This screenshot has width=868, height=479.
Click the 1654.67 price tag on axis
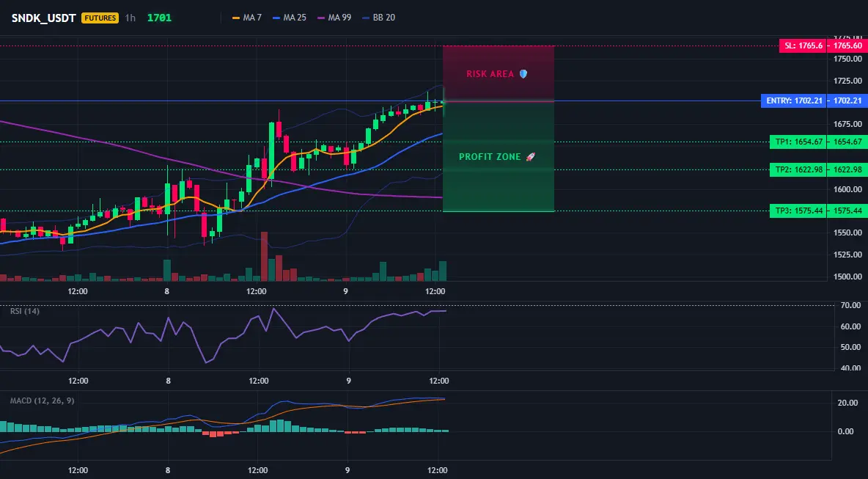pyautogui.click(x=847, y=142)
